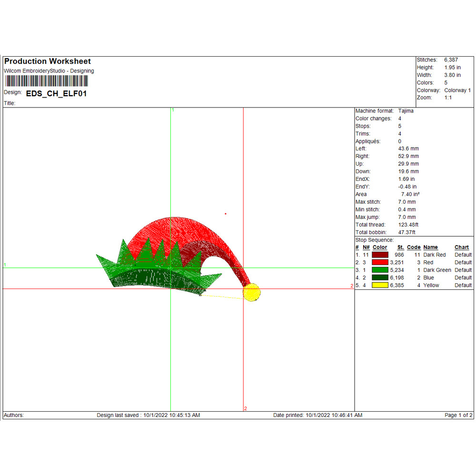Click the Page 1 of 2 indicator
Image resolution: width=476 pixels, height=476 pixels.
tap(458, 416)
